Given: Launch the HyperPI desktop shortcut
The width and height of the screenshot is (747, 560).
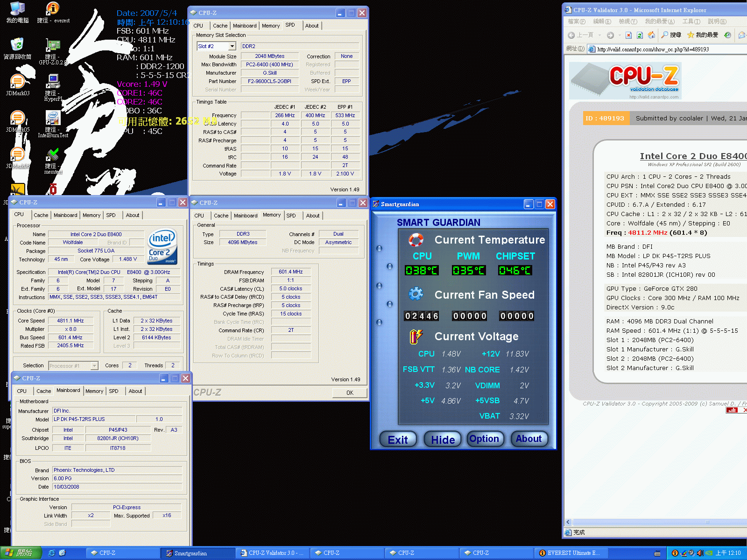Looking at the screenshot, I should pos(53,88).
